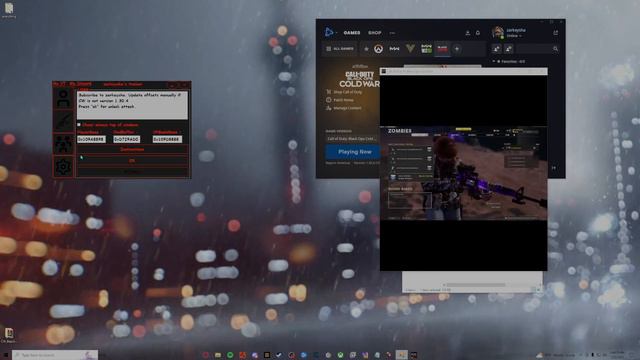This screenshot has height=360, width=640.
Task: Open the profile icon in the trainer sidebar
Action: pyautogui.click(x=63, y=98)
